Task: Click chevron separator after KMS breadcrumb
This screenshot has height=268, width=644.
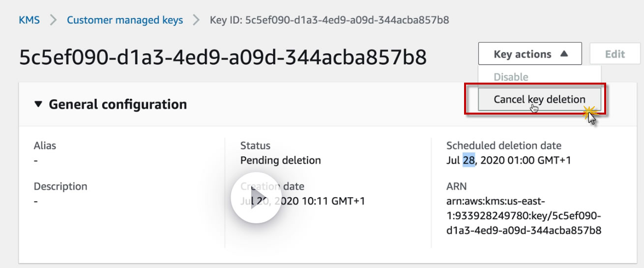Action: 53,20
